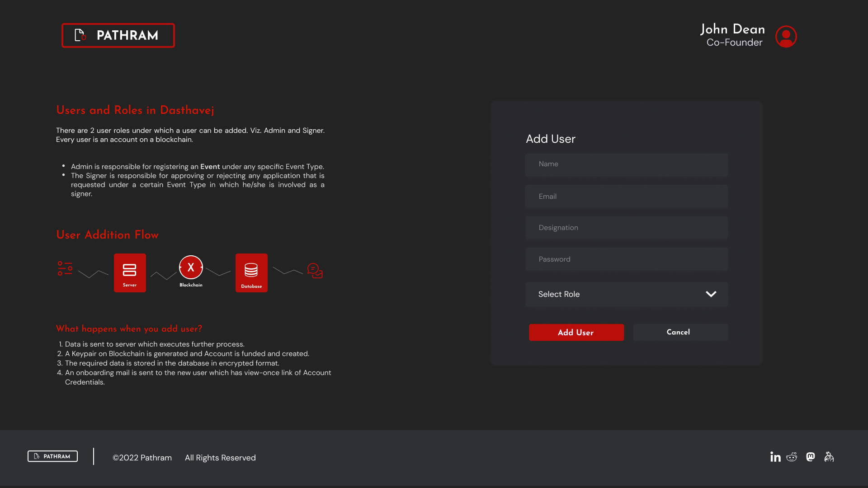Click the Name input field
This screenshot has height=488, width=868.
[x=626, y=164]
